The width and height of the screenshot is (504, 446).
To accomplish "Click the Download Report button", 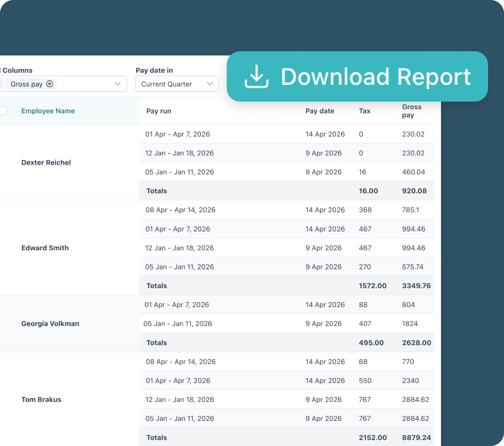I will coord(357,76).
